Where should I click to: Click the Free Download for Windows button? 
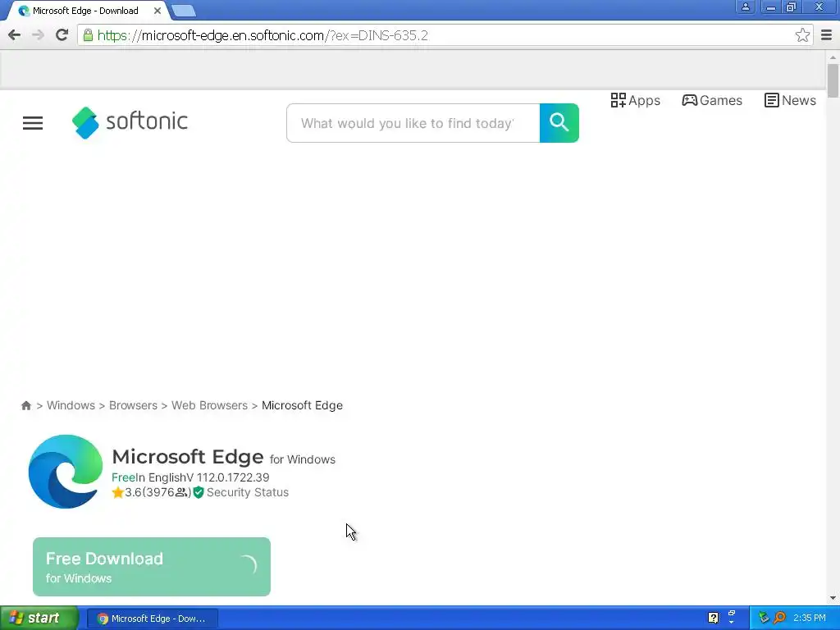pyautogui.click(x=152, y=567)
